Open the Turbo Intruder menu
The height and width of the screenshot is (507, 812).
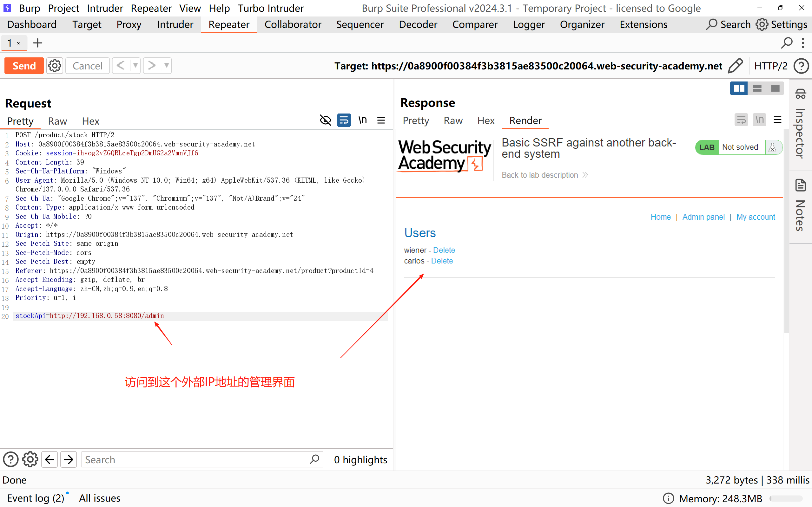point(270,8)
